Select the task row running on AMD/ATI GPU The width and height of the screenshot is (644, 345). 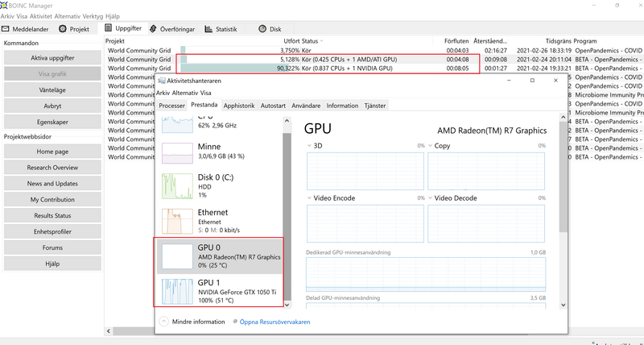[x=374, y=60]
